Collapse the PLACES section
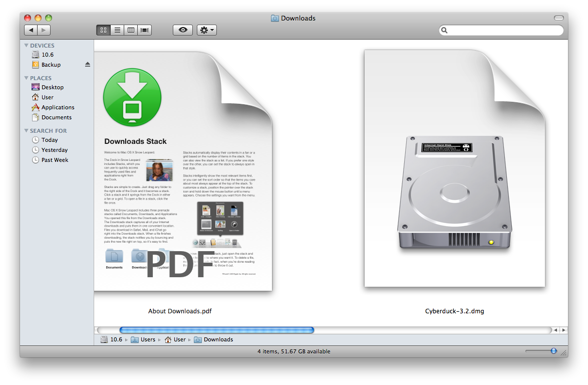This screenshot has width=588, height=385. pos(26,78)
